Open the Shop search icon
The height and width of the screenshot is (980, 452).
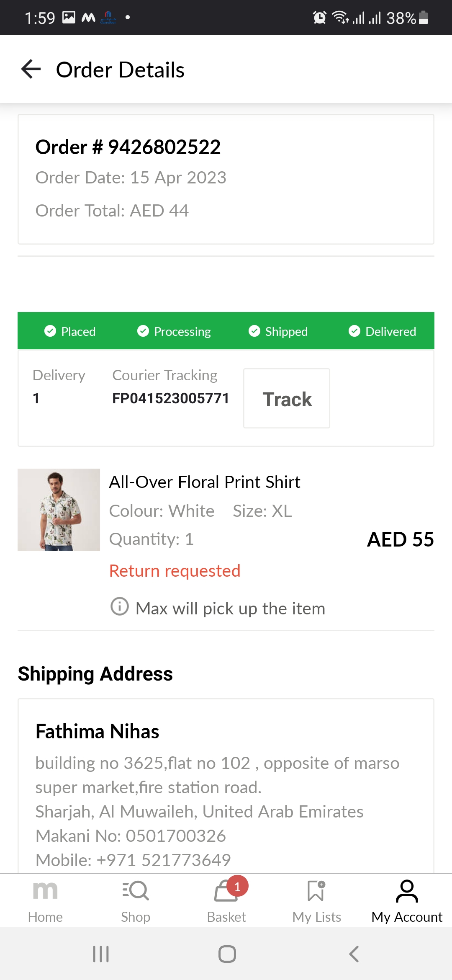tap(136, 890)
